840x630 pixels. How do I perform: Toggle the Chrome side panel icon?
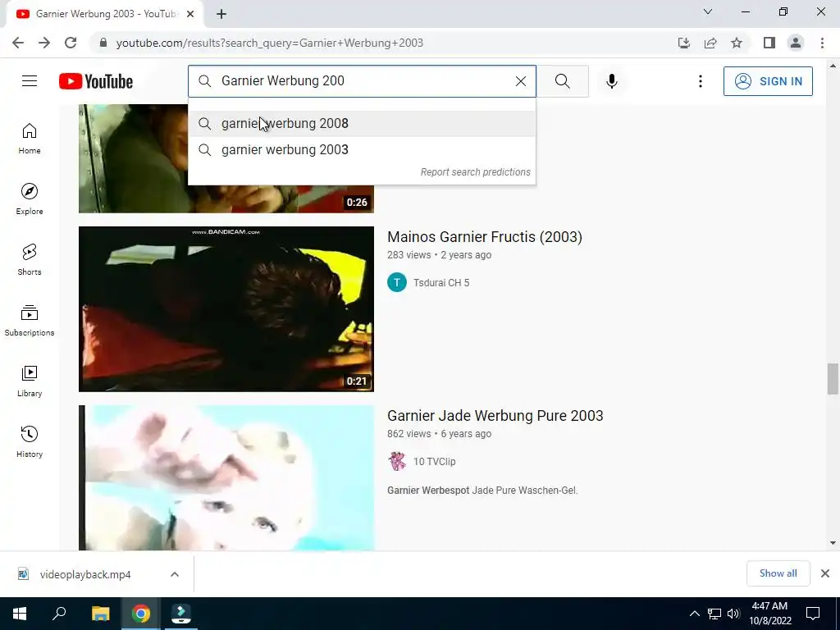(769, 43)
